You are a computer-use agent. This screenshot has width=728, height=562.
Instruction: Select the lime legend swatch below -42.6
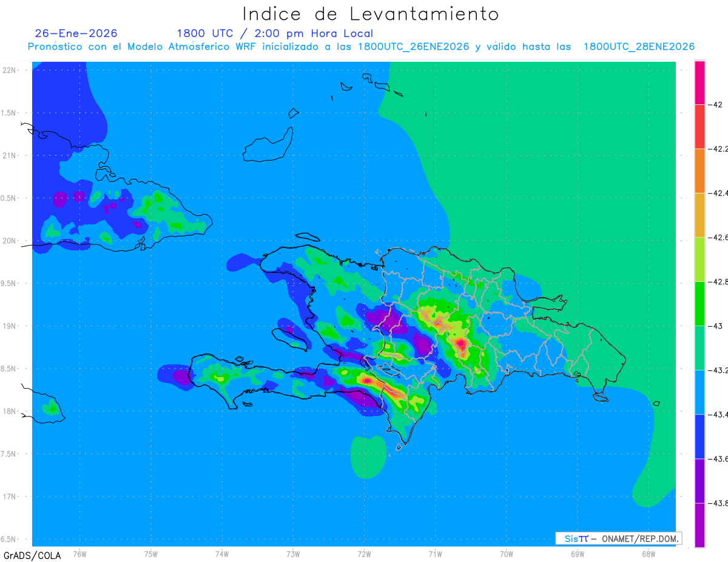[x=699, y=259]
